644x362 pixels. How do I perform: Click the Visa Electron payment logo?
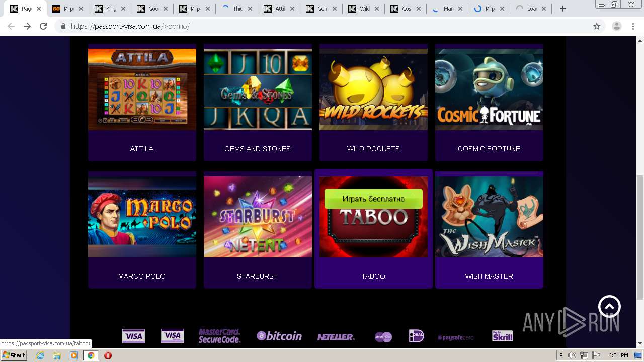click(172, 336)
